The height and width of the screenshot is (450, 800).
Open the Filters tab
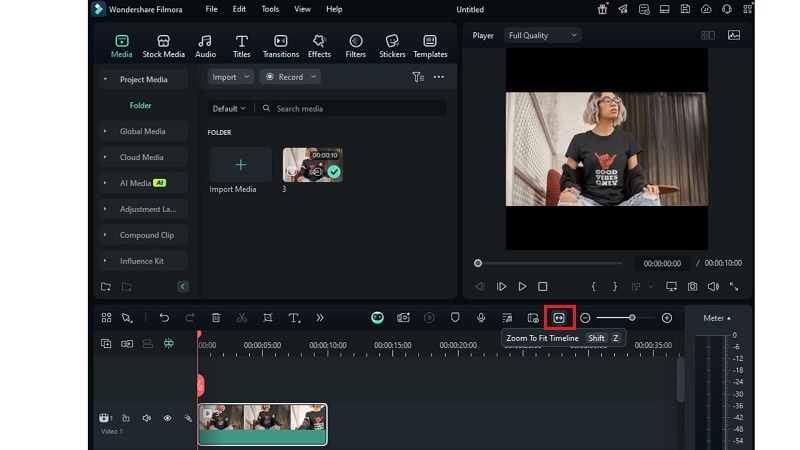(356, 46)
